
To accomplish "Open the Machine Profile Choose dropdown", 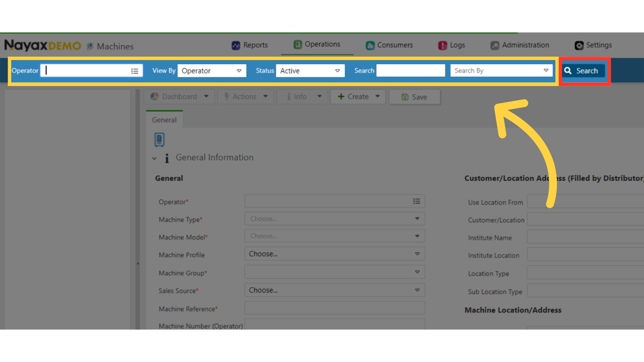I will click(x=334, y=254).
